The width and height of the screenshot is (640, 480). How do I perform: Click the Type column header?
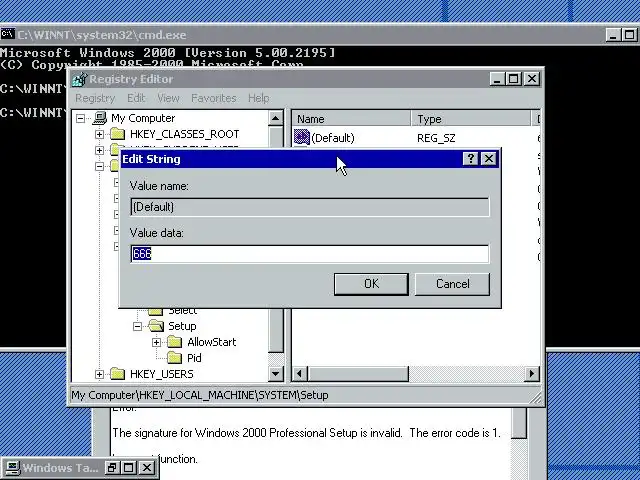coord(471,119)
